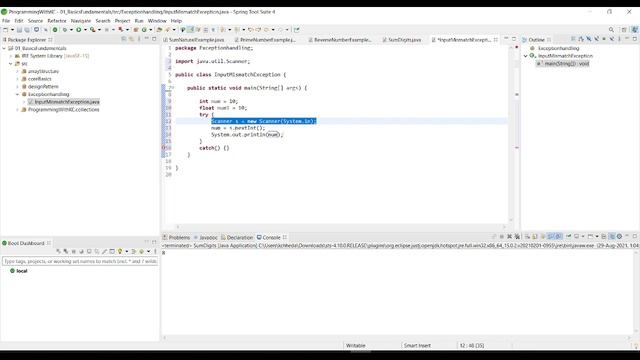Click the search magnifier in the top toolbar
This screenshot has height=360, width=640.
(x=611, y=30)
